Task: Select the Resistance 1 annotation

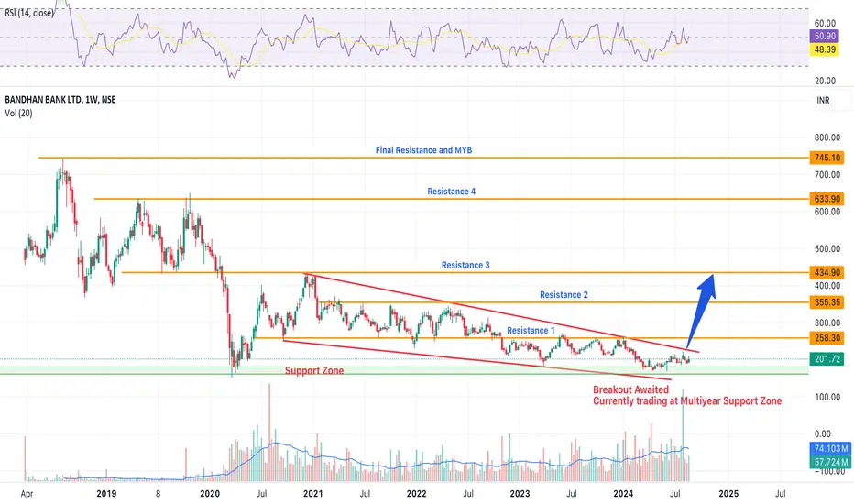Action: coord(531,330)
